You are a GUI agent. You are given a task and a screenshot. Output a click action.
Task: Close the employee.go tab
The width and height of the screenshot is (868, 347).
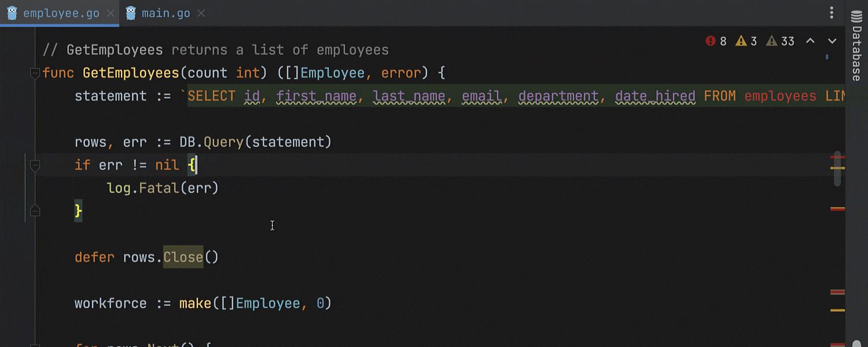[x=111, y=13]
